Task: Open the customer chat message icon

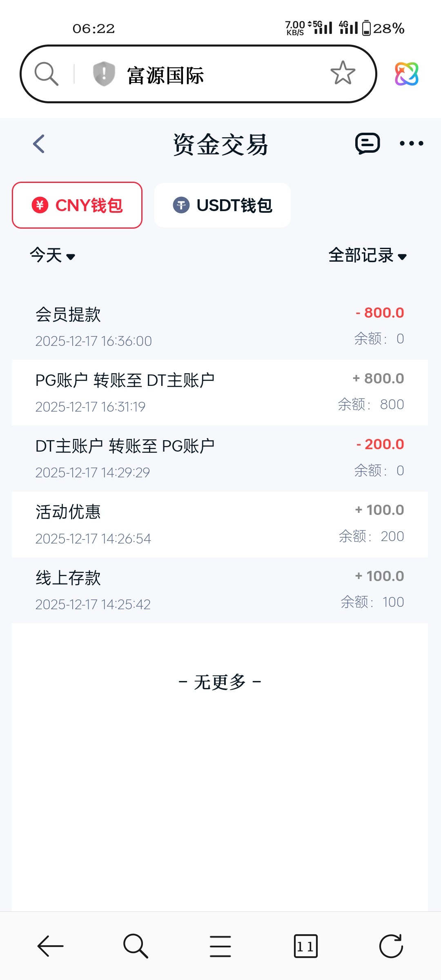Action: coord(367,143)
